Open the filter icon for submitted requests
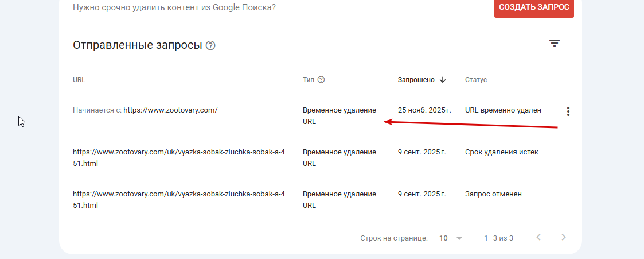This screenshot has height=259, width=644. (555, 43)
